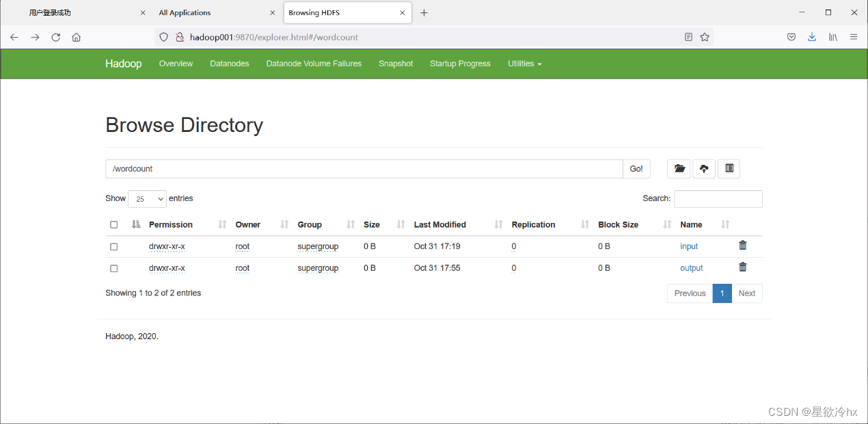The height and width of the screenshot is (424, 868).
Task: Open the input directory link
Action: 689,246
